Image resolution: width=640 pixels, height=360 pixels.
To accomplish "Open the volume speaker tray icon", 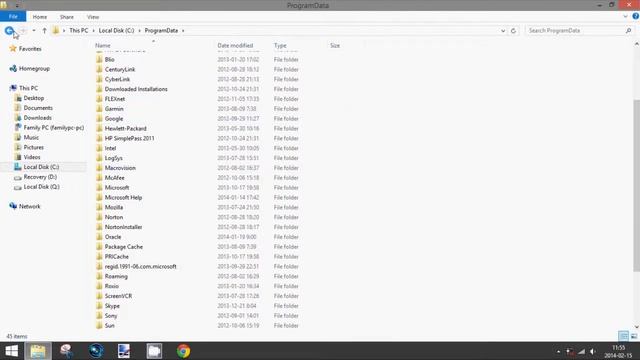I will click(x=593, y=351).
